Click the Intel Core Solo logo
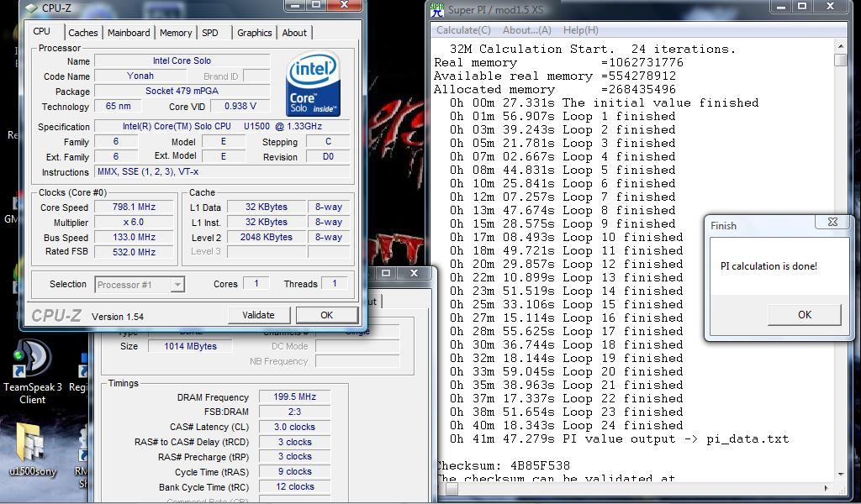 pos(313,84)
